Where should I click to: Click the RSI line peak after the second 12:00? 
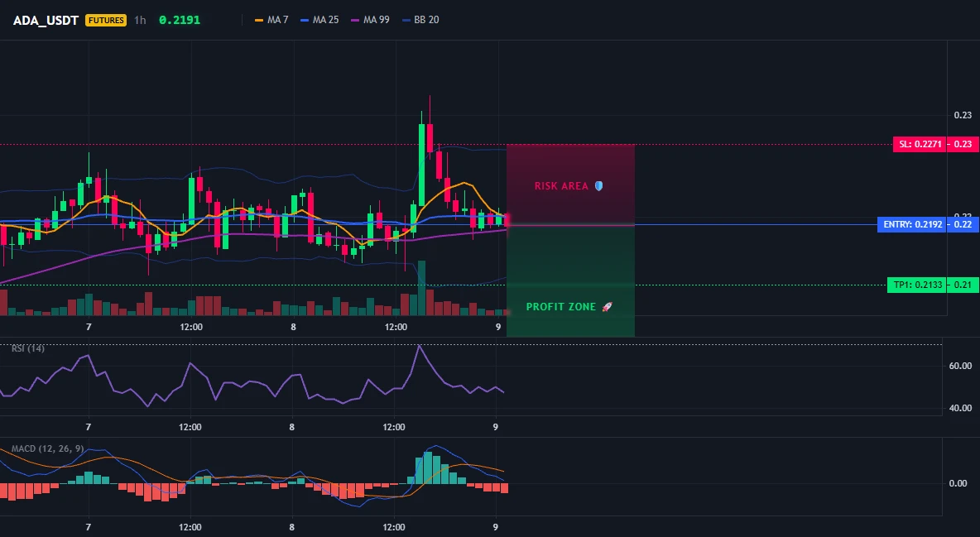click(x=420, y=346)
